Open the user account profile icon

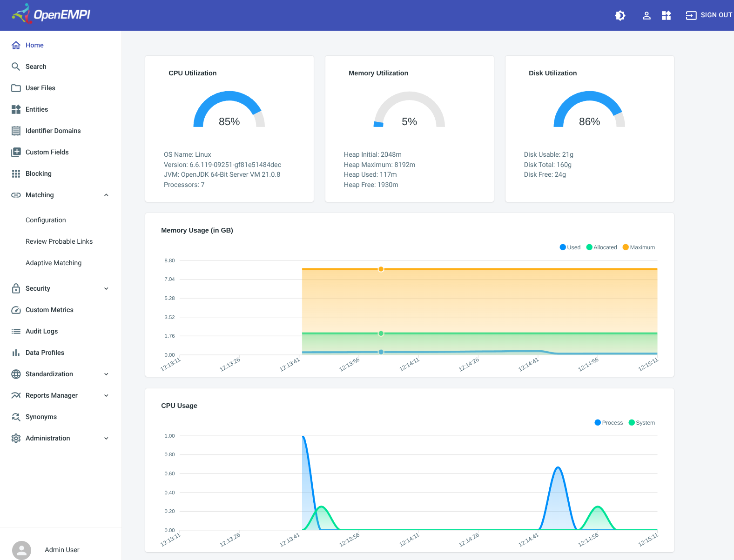point(646,15)
